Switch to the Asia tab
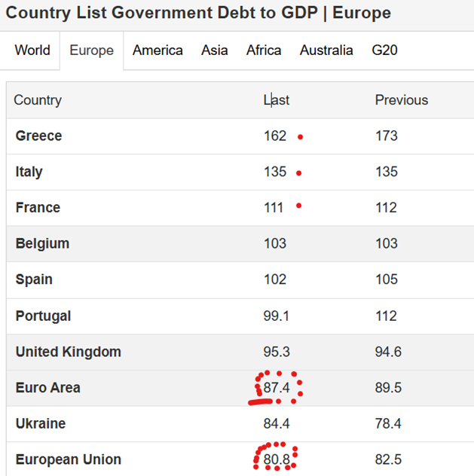The height and width of the screenshot is (476, 474). [x=215, y=50]
